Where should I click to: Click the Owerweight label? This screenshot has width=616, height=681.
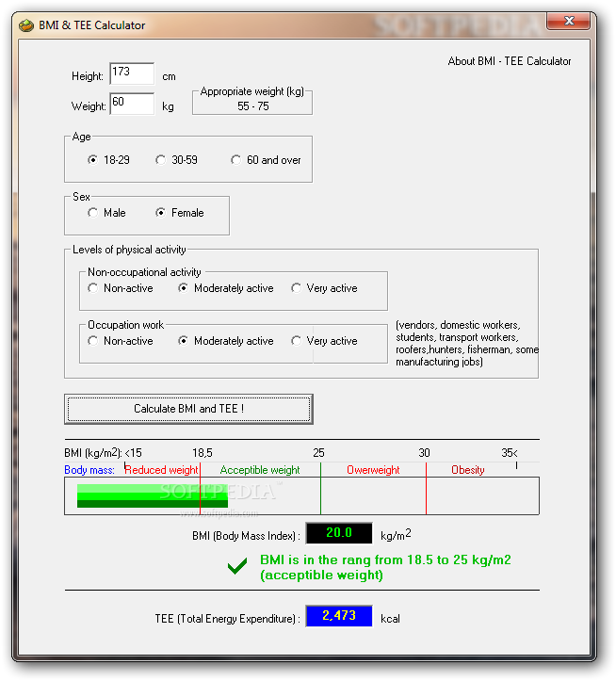coord(373,470)
